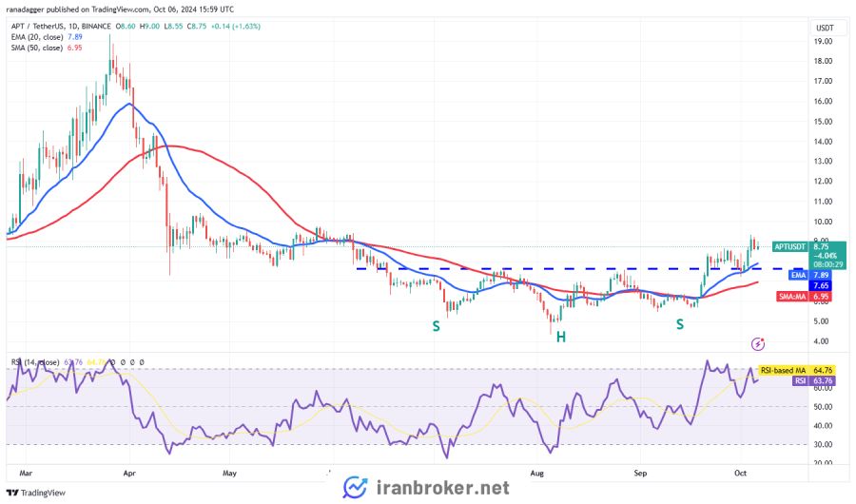Click the 19.00 price axis label

(x=823, y=42)
